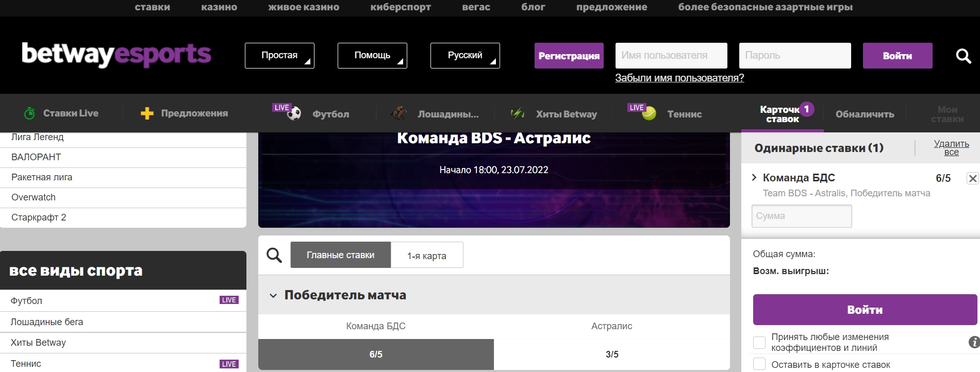The image size is (980, 372).
Task: Click the large Войти bet slip button
Action: click(865, 310)
